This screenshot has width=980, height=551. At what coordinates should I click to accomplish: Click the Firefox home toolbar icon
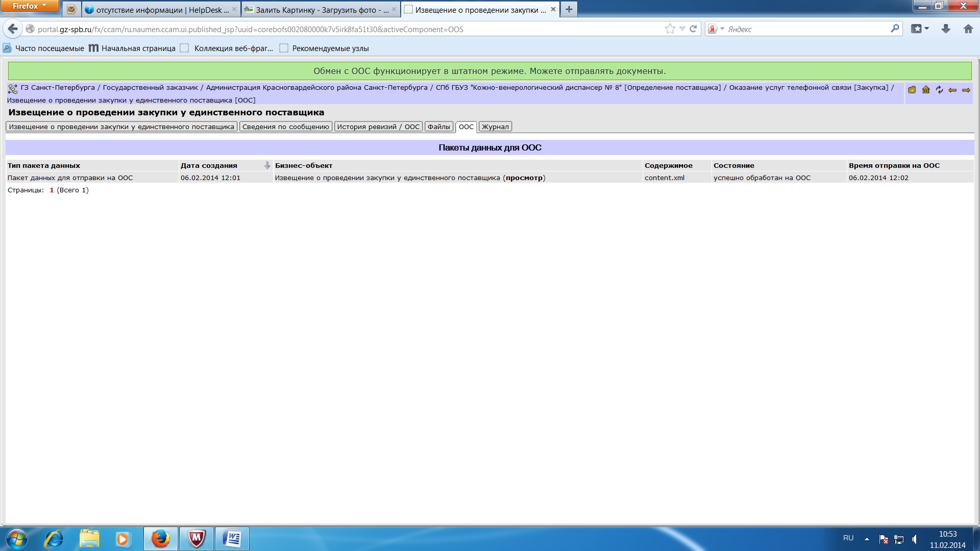tap(968, 29)
